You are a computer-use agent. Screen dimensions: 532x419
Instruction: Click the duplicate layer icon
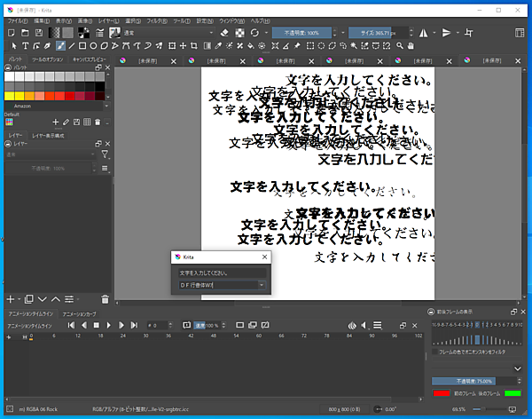(x=28, y=299)
